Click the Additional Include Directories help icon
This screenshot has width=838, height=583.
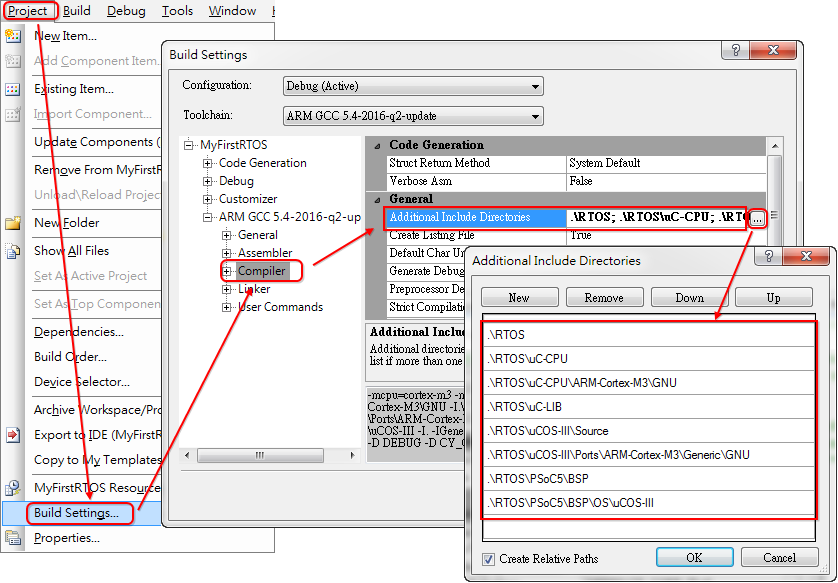770,260
